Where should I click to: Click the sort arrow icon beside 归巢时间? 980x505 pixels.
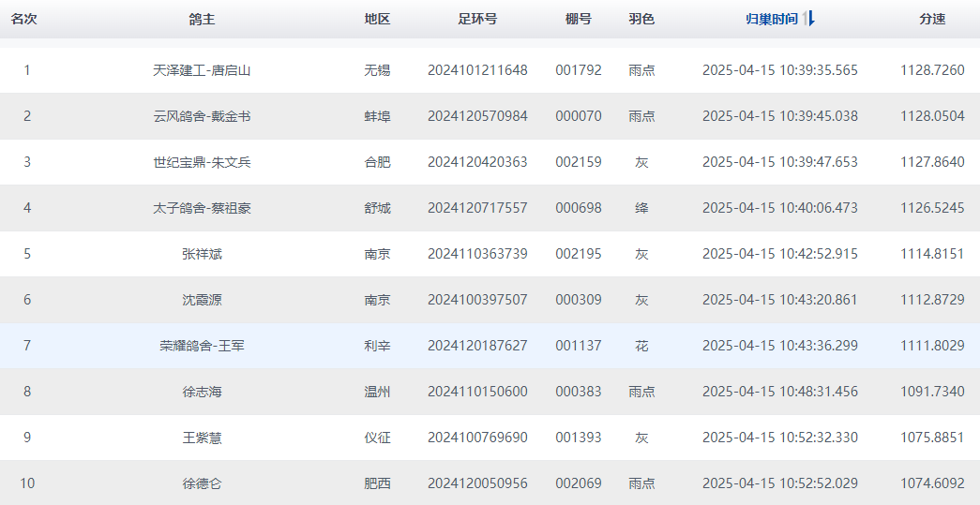coord(808,19)
